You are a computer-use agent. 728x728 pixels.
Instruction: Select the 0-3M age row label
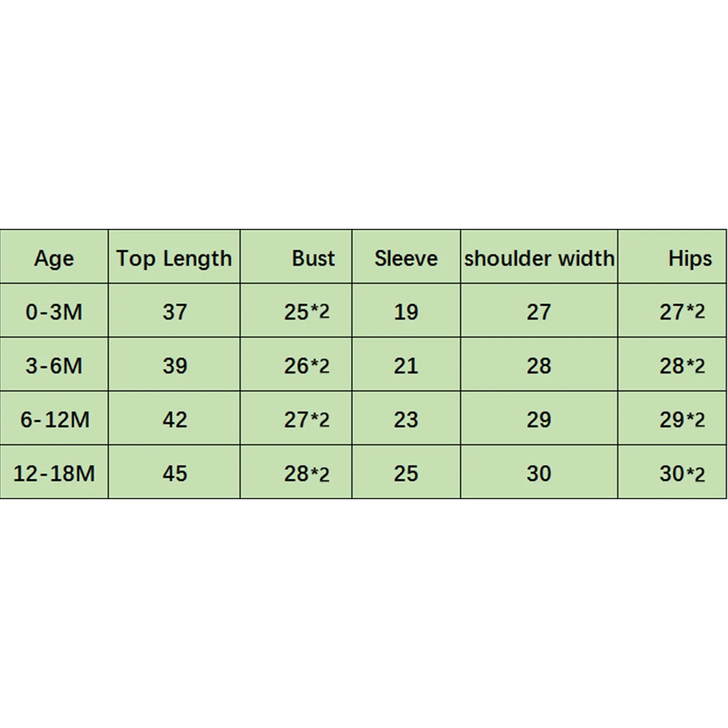54,312
